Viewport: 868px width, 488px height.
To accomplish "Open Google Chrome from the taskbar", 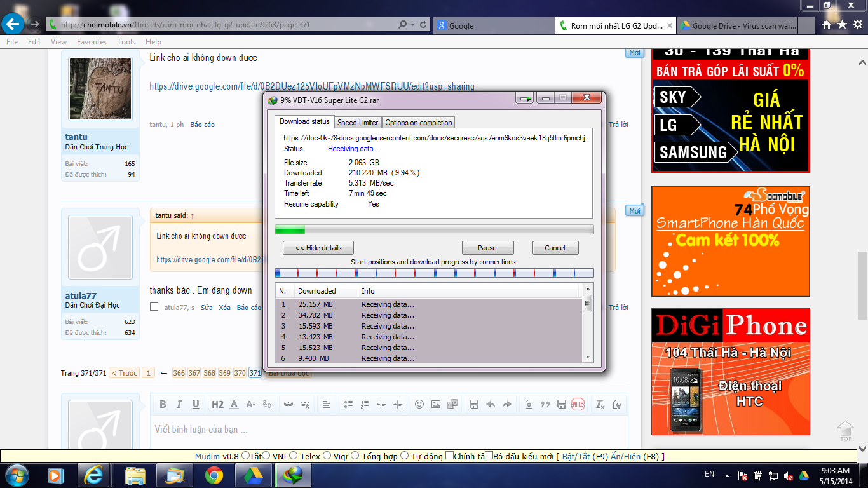I will click(x=214, y=475).
